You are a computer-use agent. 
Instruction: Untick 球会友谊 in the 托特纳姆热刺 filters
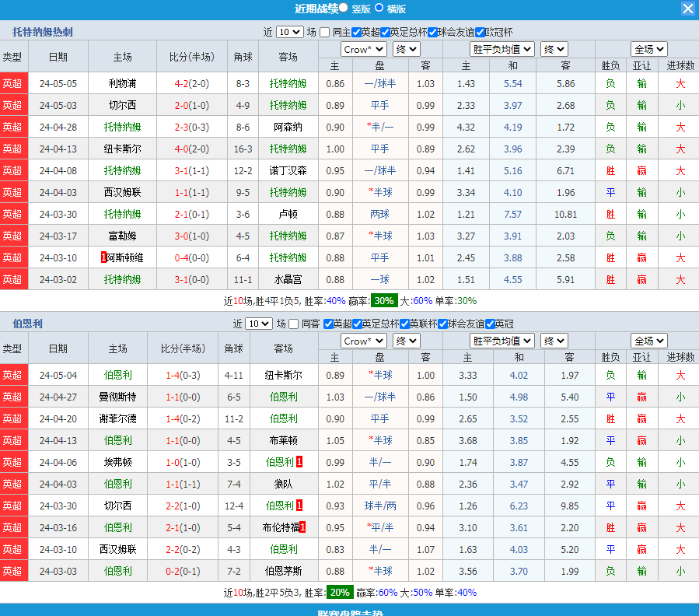pyautogui.click(x=432, y=32)
